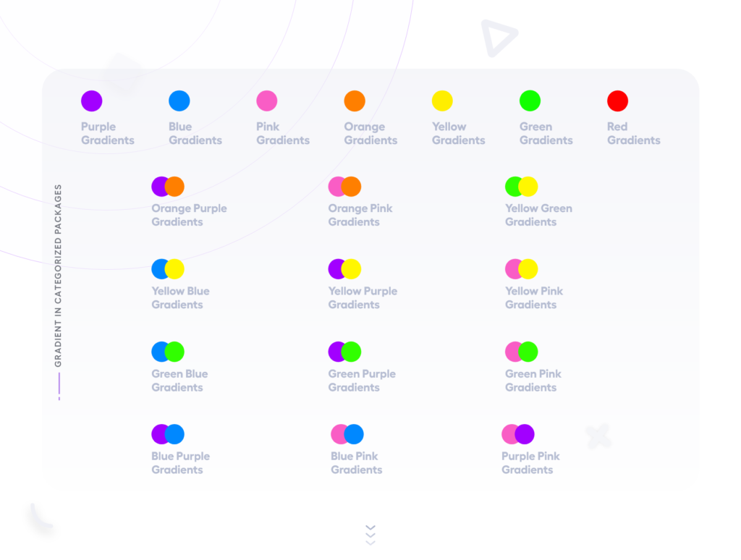Viewport: 741px width, 560px height.
Task: Choose the orange gradient circle swatch
Action: pyautogui.click(x=355, y=101)
